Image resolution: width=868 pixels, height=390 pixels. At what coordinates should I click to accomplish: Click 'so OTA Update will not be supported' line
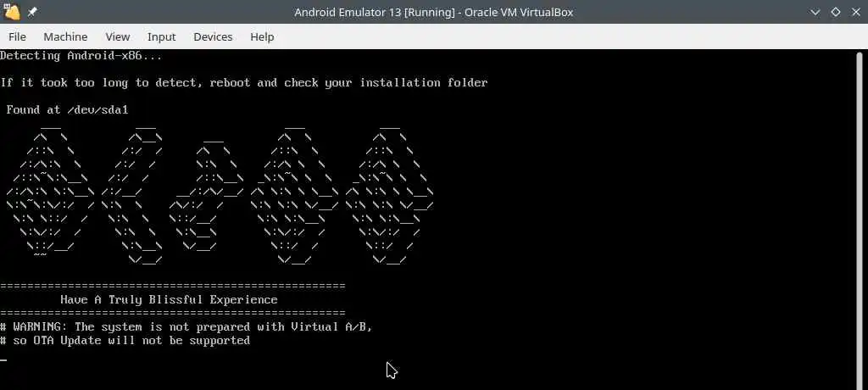pyautogui.click(x=125, y=341)
